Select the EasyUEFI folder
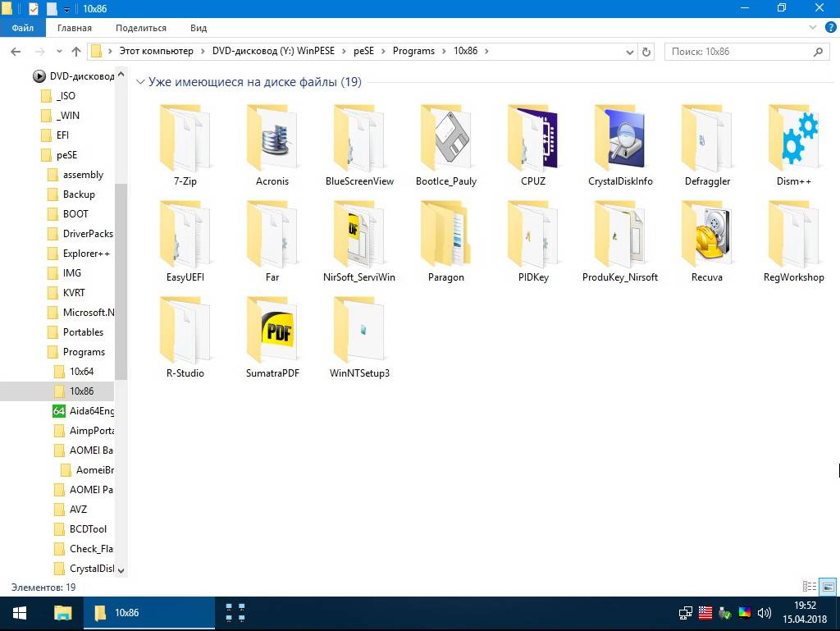 185,241
